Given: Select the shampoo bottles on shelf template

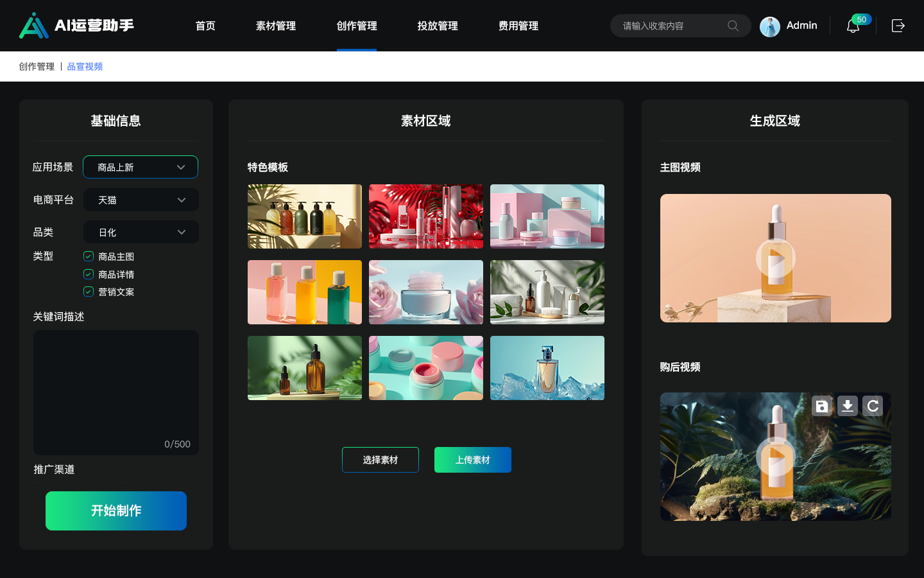Looking at the screenshot, I should pyautogui.click(x=305, y=216).
